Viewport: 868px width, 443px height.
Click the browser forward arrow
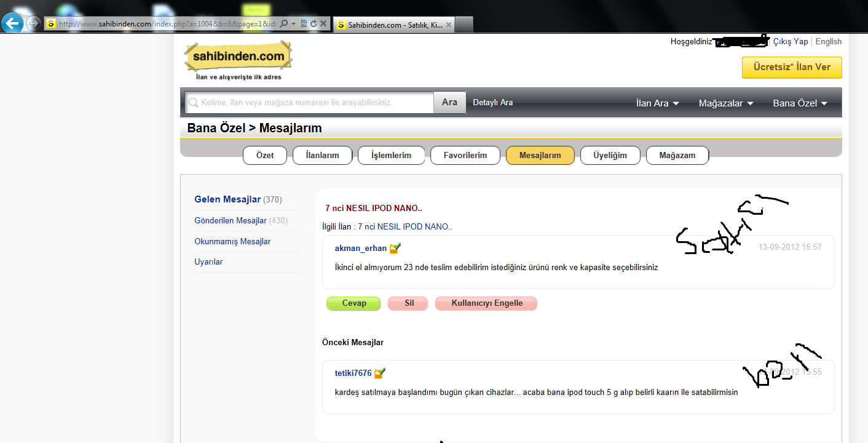click(34, 24)
